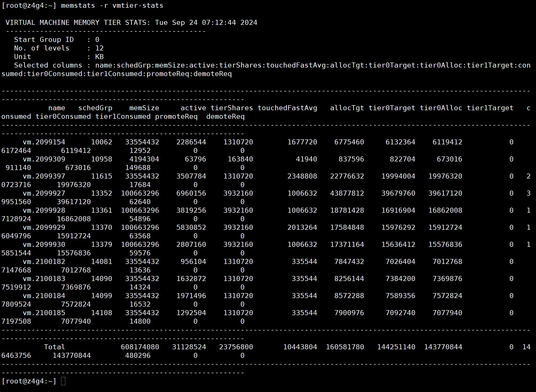The image size is (536, 392).
Task: Click the tier0Target column header
Action: click(x=392, y=108)
